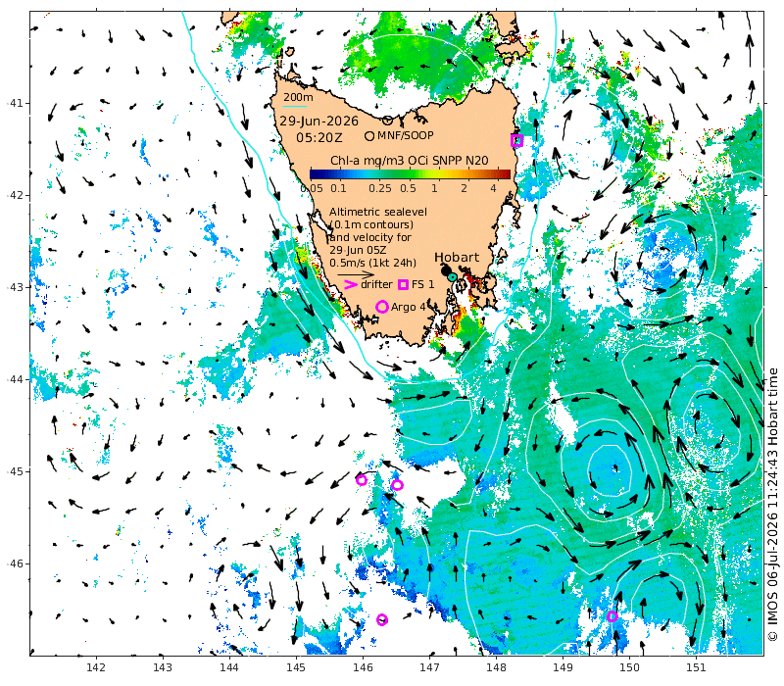
Task: Click the longitude axis label '148'
Action: (496, 667)
